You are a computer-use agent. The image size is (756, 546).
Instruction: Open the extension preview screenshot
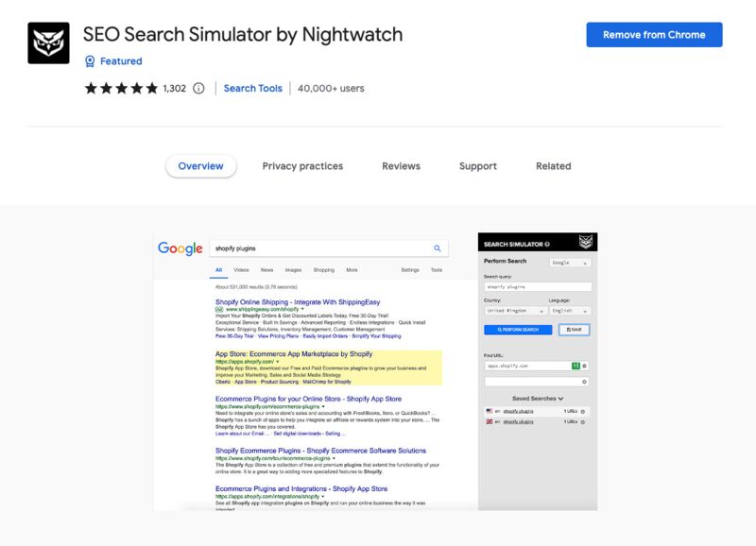coord(375,371)
